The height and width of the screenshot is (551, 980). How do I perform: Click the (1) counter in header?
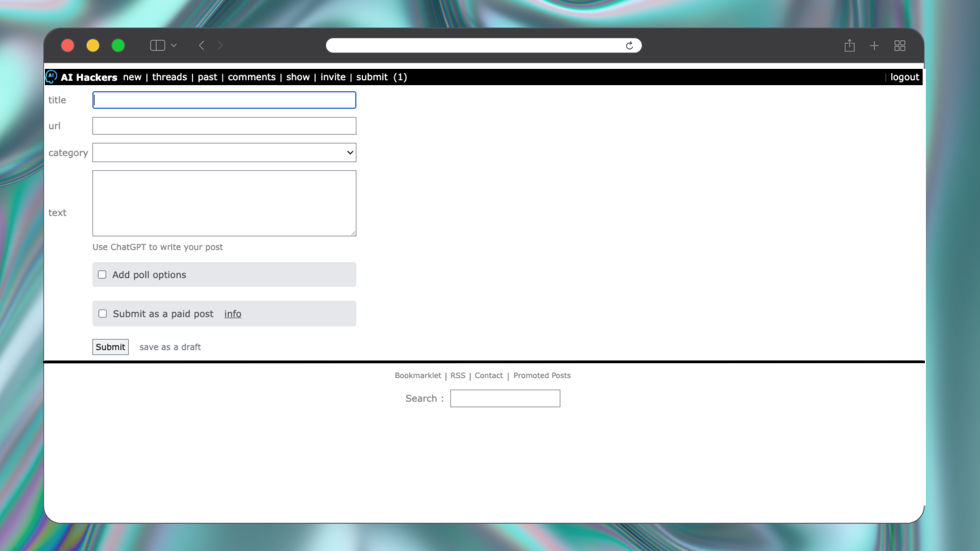(400, 77)
